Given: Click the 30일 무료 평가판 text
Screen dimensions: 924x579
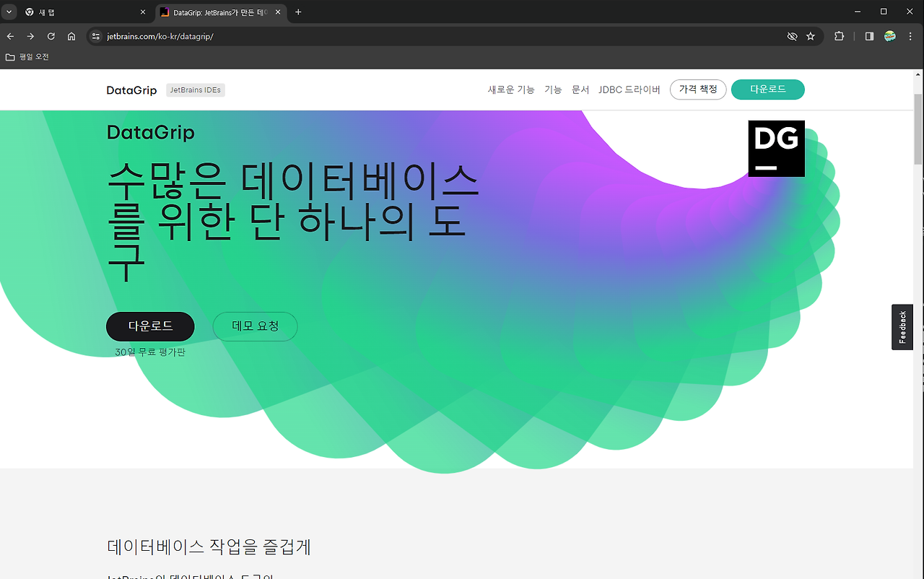Looking at the screenshot, I should click(150, 352).
